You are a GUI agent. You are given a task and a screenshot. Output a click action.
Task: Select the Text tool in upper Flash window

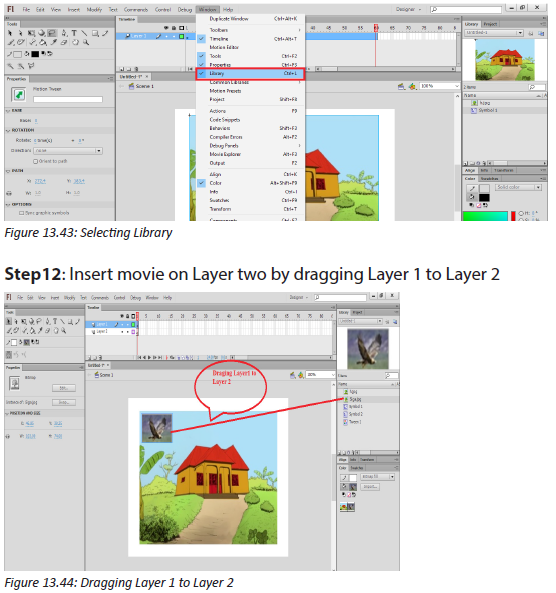coord(74,33)
